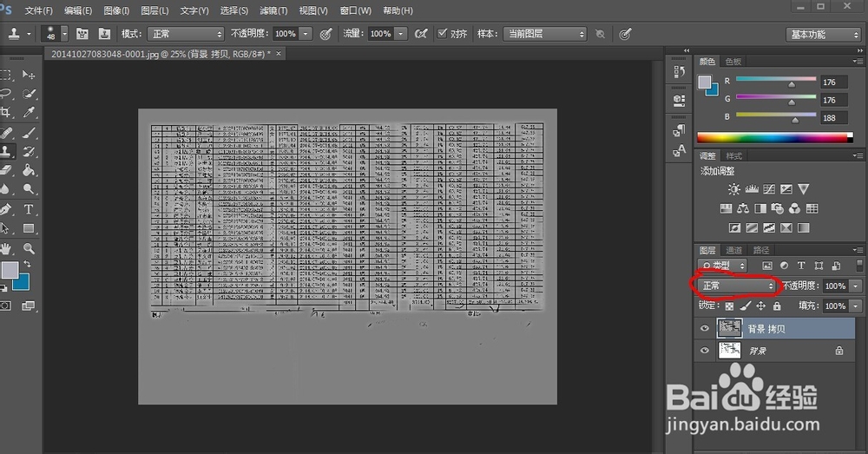Add a Curves adjustment

(x=769, y=189)
